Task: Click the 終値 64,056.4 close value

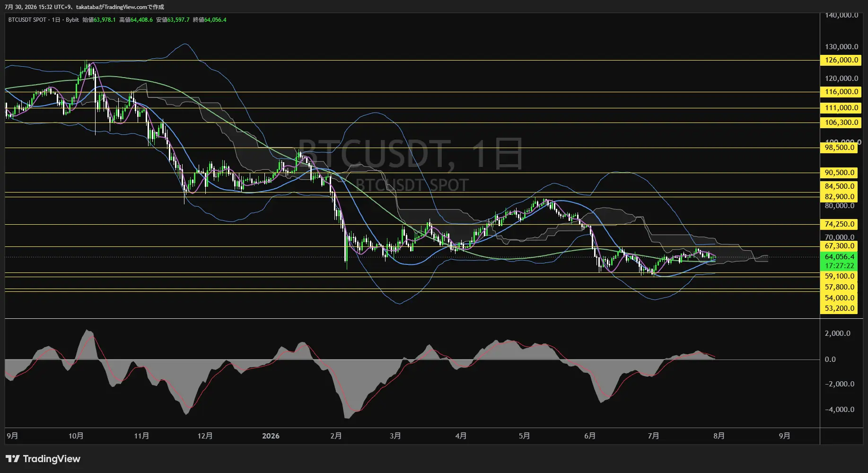Action: 210,20
